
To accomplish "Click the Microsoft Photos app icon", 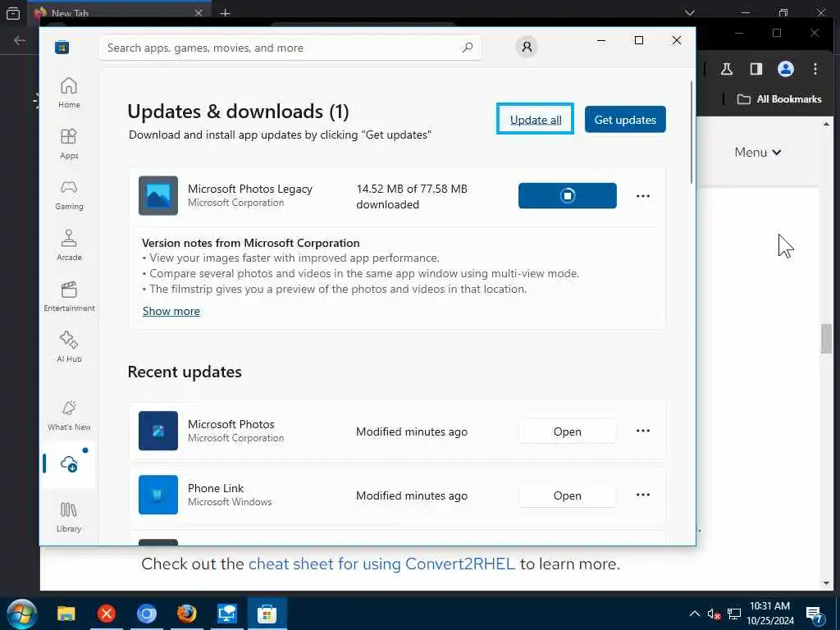I will (x=158, y=431).
